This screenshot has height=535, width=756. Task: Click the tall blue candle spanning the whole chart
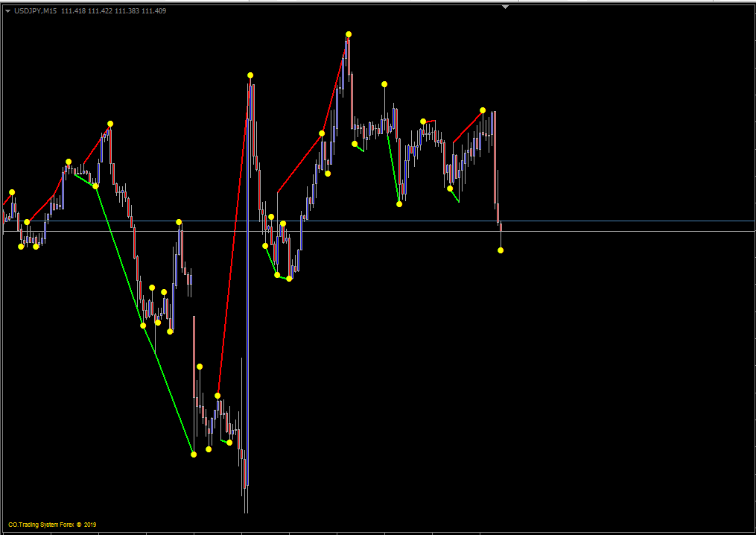point(248,300)
